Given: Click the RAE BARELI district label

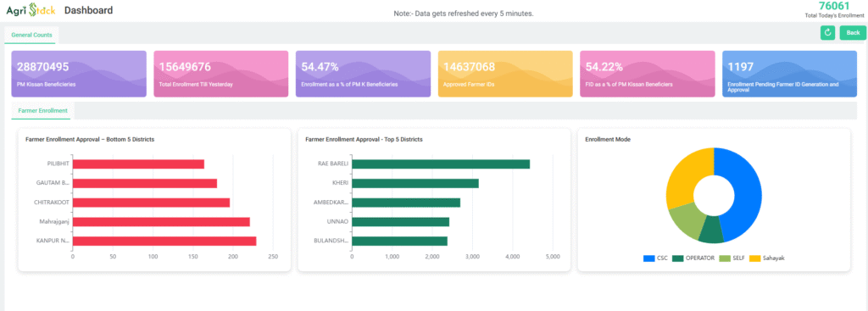Looking at the screenshot, I should tap(332, 164).
